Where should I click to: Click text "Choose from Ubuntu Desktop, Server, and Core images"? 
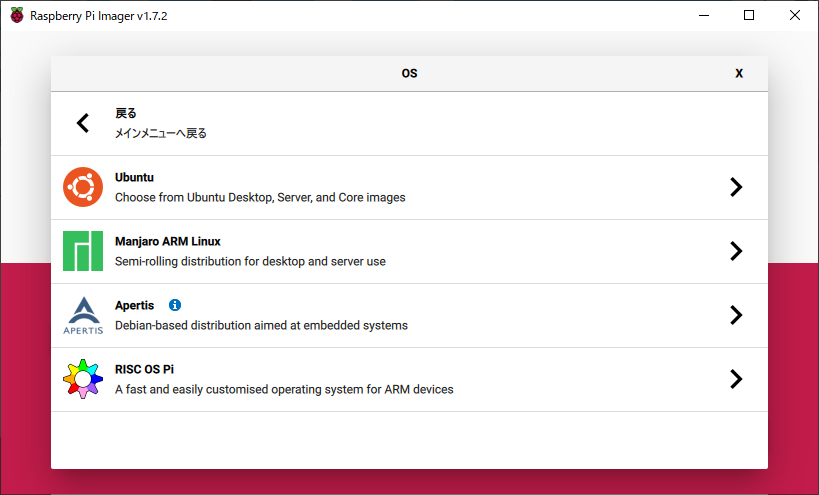[x=260, y=197]
